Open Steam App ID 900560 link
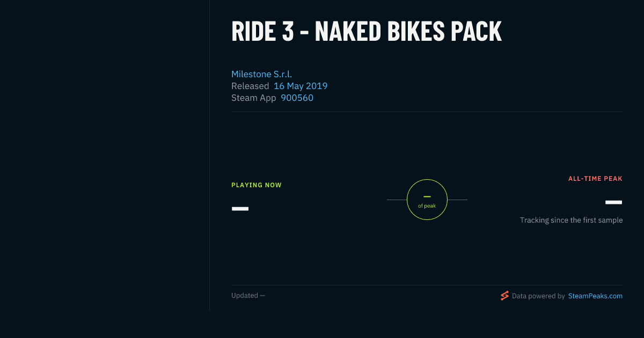This screenshot has width=644, height=338. [297, 98]
